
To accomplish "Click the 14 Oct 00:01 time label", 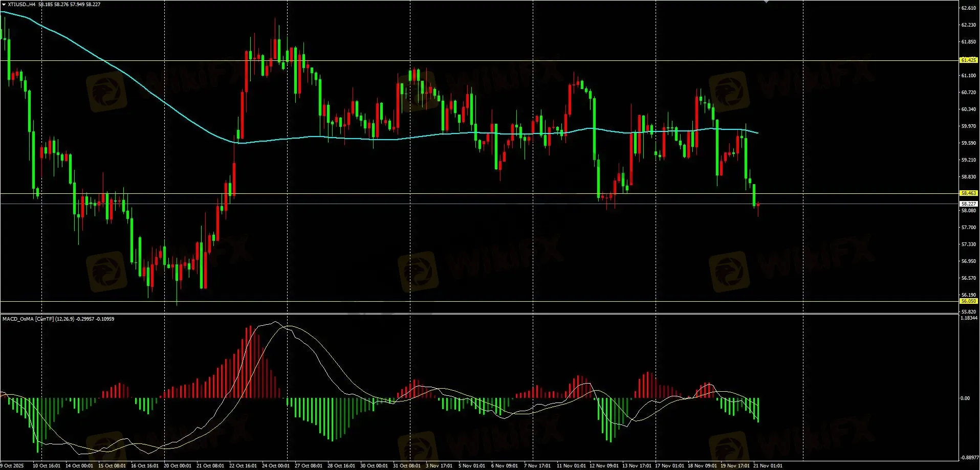I will click(79, 466).
